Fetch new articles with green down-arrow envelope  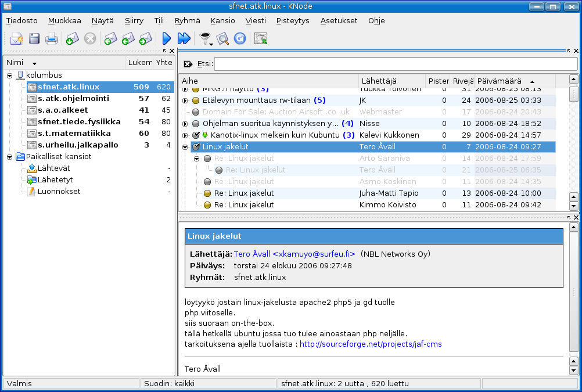pos(71,39)
